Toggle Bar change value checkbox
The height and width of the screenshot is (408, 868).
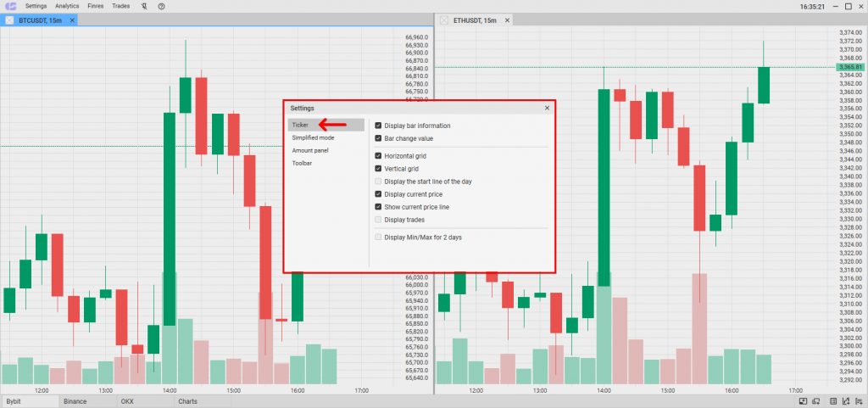(x=378, y=138)
